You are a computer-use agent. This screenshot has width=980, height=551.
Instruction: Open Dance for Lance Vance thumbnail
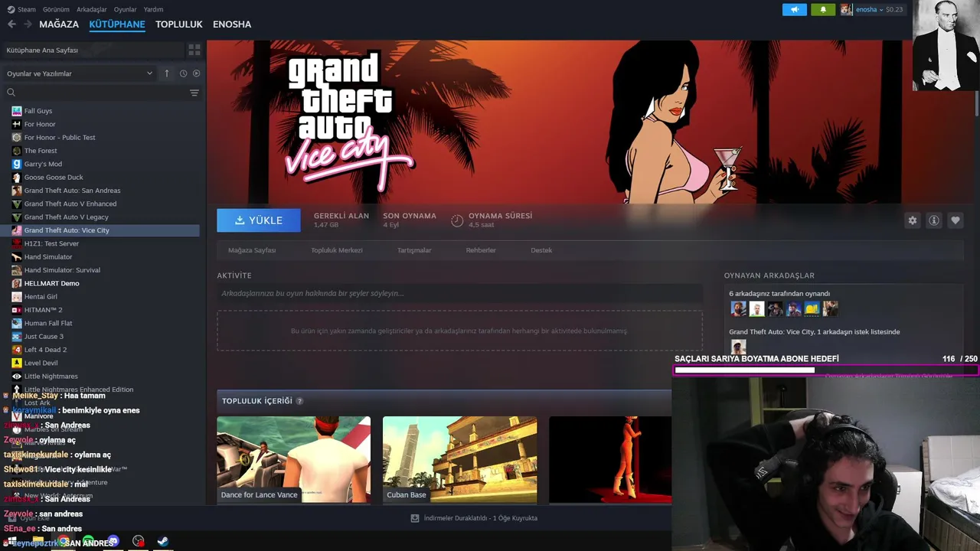click(x=294, y=459)
